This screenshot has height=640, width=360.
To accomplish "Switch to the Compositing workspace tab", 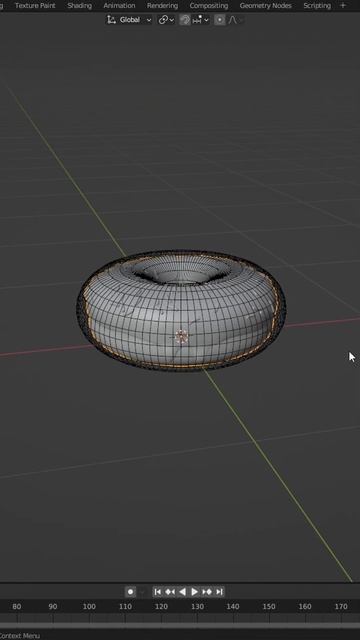I will pyautogui.click(x=209, y=6).
